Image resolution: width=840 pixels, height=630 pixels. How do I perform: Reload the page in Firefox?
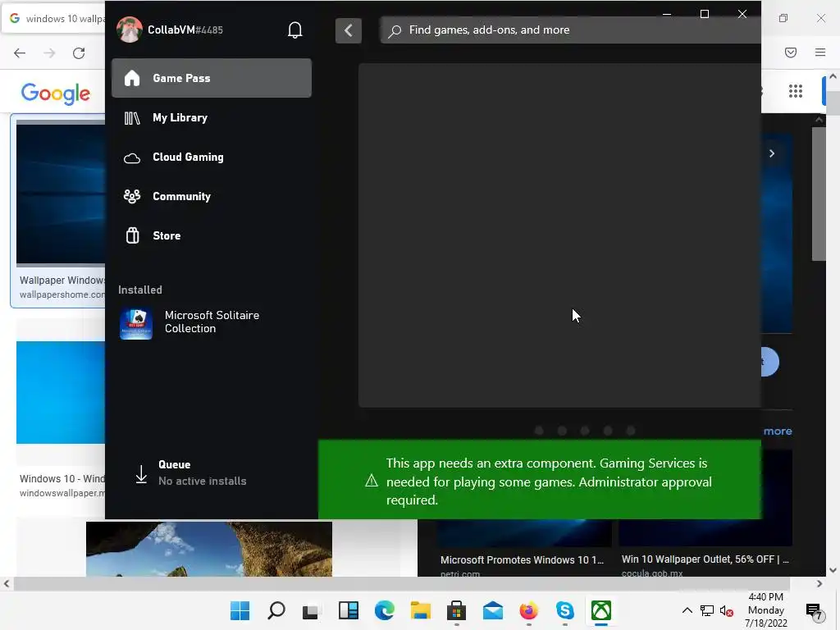click(79, 53)
